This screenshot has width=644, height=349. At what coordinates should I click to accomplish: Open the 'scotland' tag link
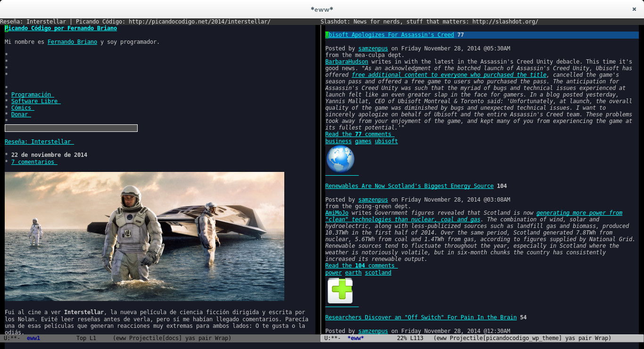coord(378,272)
